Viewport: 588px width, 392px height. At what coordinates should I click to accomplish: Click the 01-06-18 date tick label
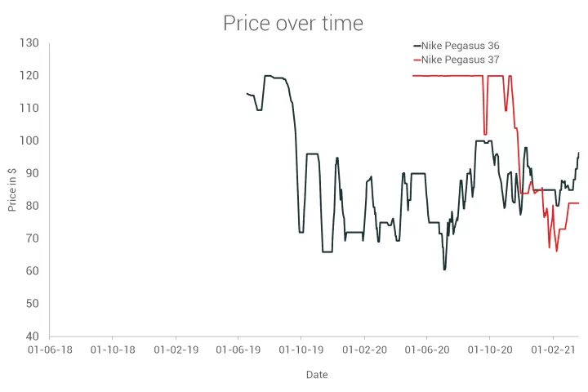[x=50, y=350]
